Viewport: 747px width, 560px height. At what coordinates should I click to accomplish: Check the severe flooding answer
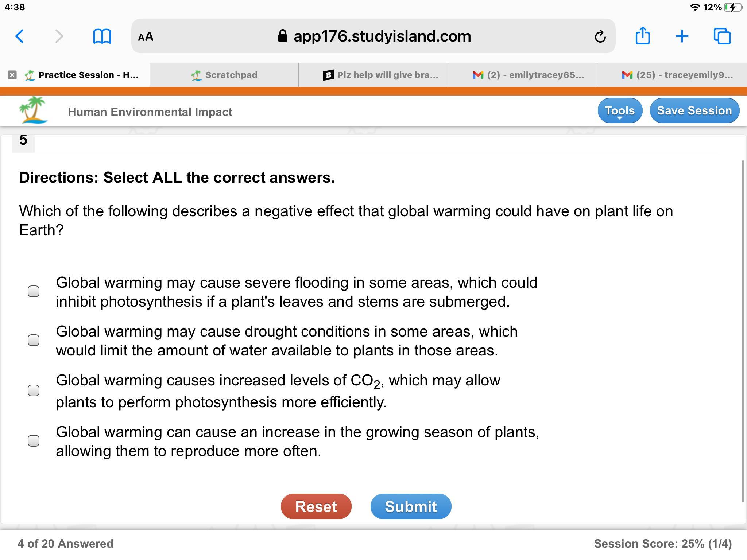34,291
